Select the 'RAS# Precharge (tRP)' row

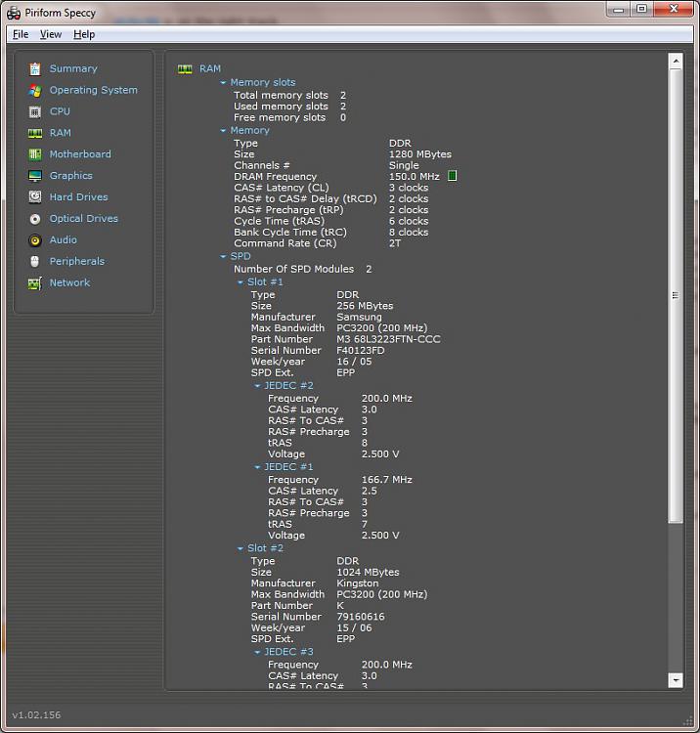(331, 210)
